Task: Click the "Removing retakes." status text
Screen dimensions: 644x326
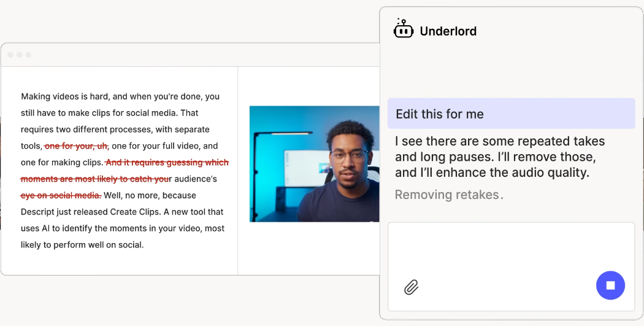Action: [448, 195]
